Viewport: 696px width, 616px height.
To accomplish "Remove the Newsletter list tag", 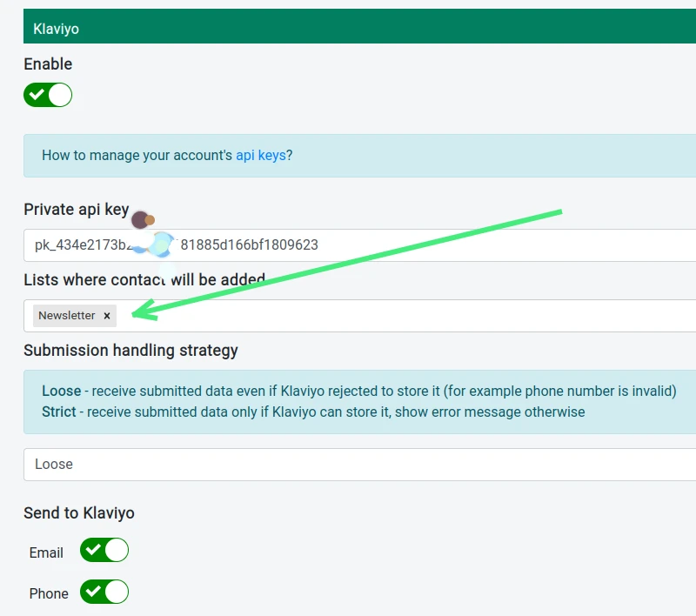I will point(107,316).
